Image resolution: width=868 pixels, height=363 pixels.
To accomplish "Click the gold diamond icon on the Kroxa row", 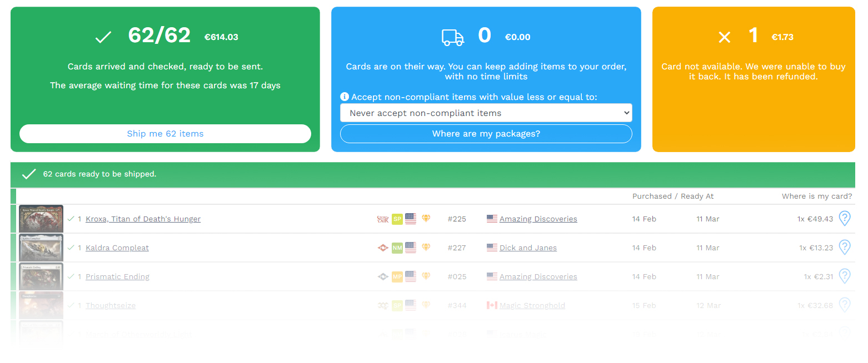I will click(x=426, y=219).
